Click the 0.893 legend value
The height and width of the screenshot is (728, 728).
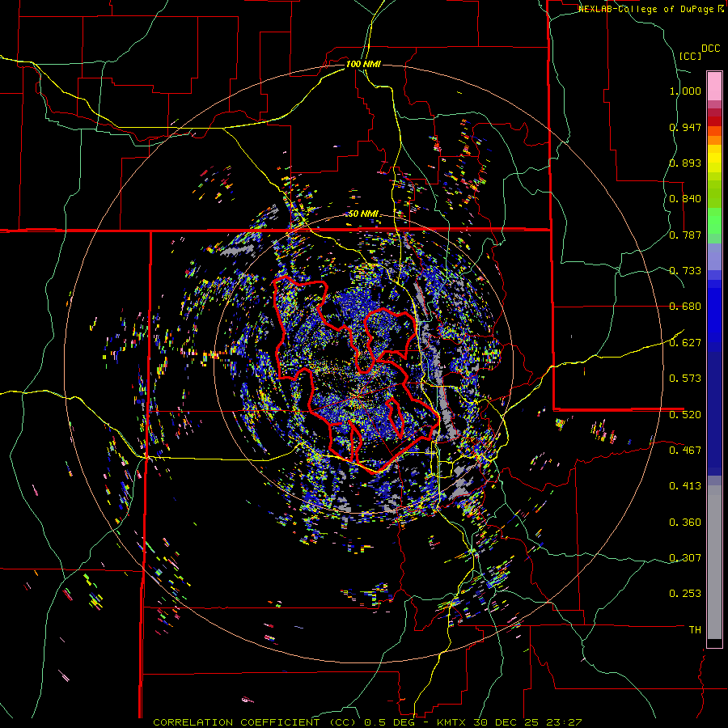[x=685, y=163]
